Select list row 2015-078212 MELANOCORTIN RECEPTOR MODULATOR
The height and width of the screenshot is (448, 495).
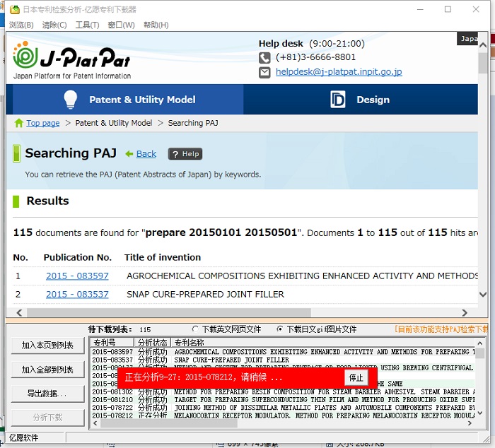[283, 415]
